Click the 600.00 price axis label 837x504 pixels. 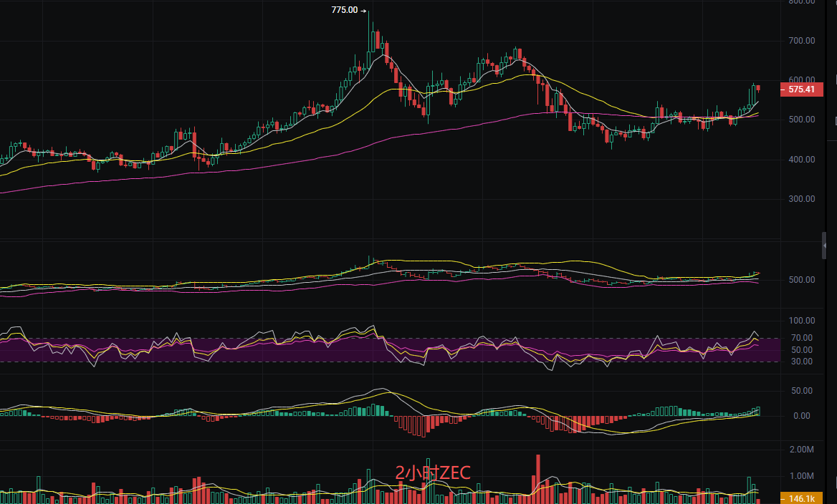click(x=800, y=79)
